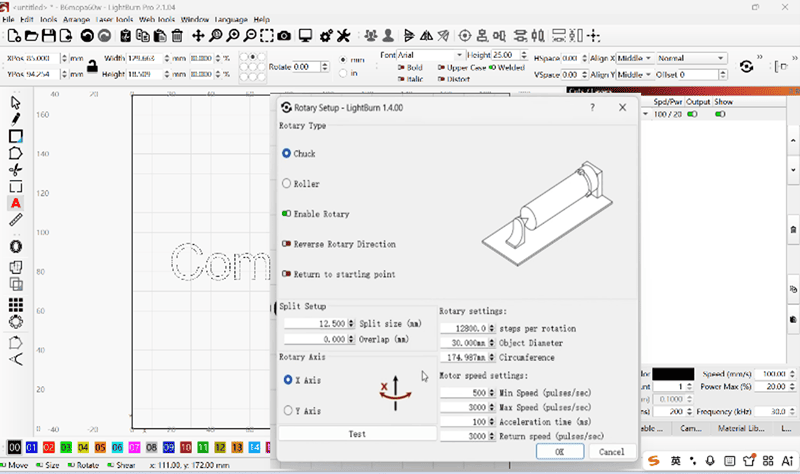The image size is (800, 474).
Task: Click the Camera Control tab
Action: 691,429
